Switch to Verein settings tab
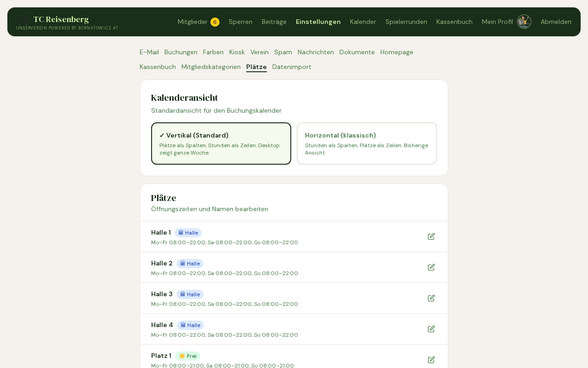The image size is (588, 368). [260, 52]
